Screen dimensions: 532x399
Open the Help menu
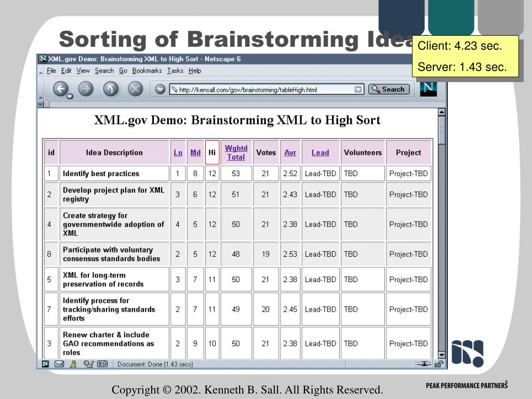pos(195,71)
